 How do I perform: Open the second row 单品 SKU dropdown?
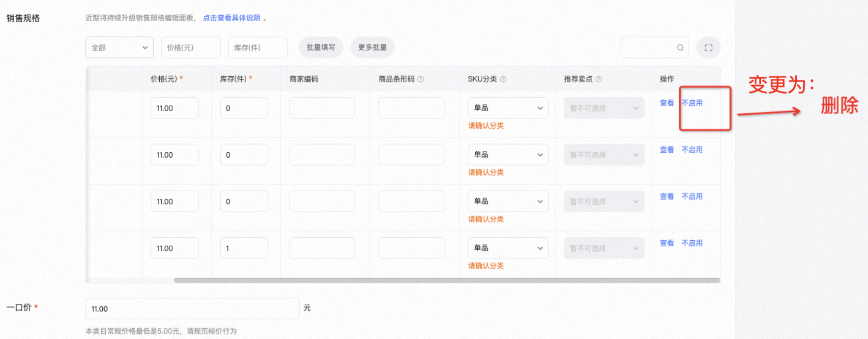(508, 154)
